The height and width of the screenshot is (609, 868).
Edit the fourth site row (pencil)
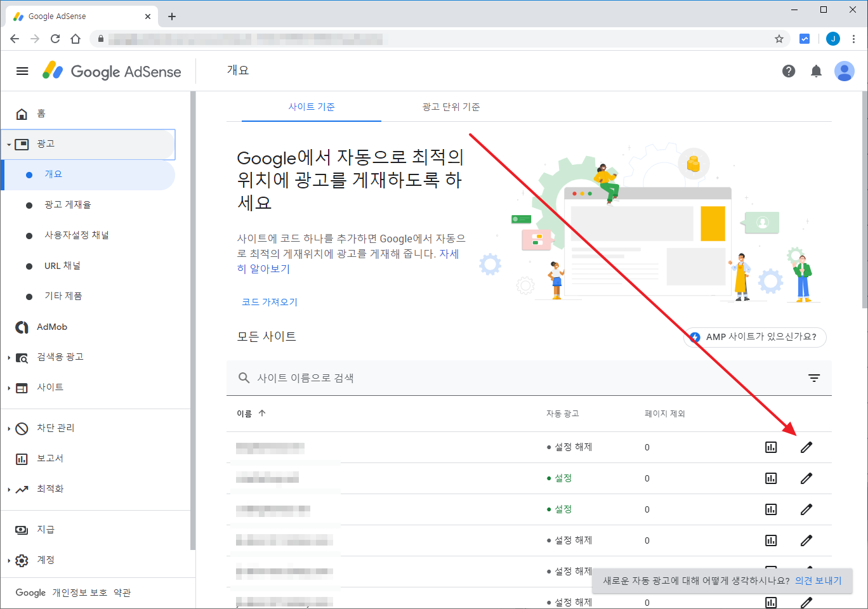(x=806, y=540)
